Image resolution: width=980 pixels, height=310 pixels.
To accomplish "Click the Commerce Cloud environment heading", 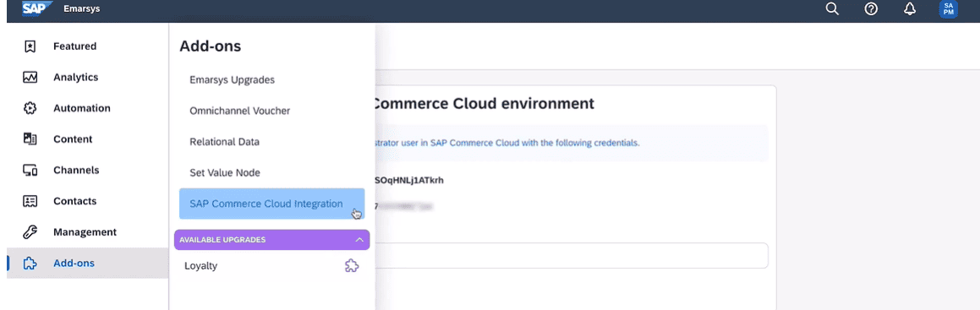I will click(485, 104).
